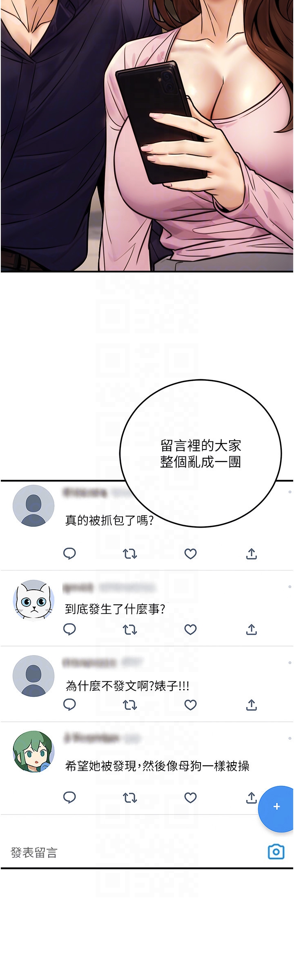The height and width of the screenshot is (980, 294).
Task: Reply to the '真的被抓包了嗎?' comment
Action: pyautogui.click(x=69, y=553)
